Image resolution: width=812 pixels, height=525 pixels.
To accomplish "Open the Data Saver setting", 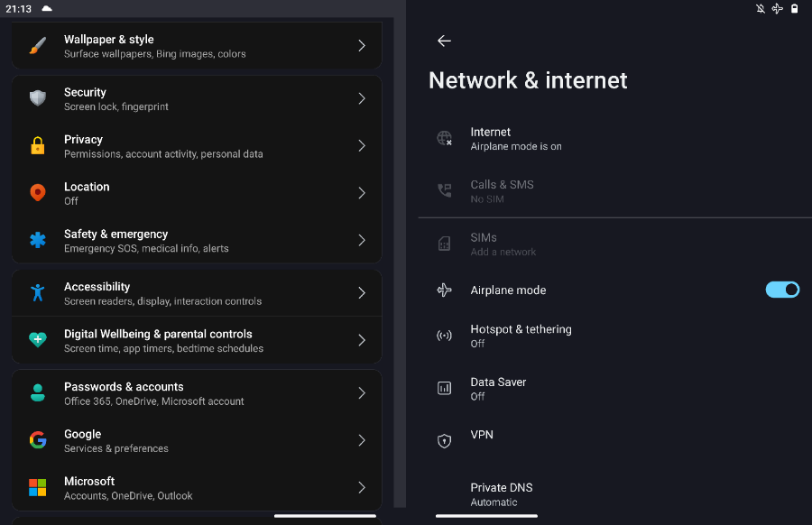I will [x=615, y=389].
